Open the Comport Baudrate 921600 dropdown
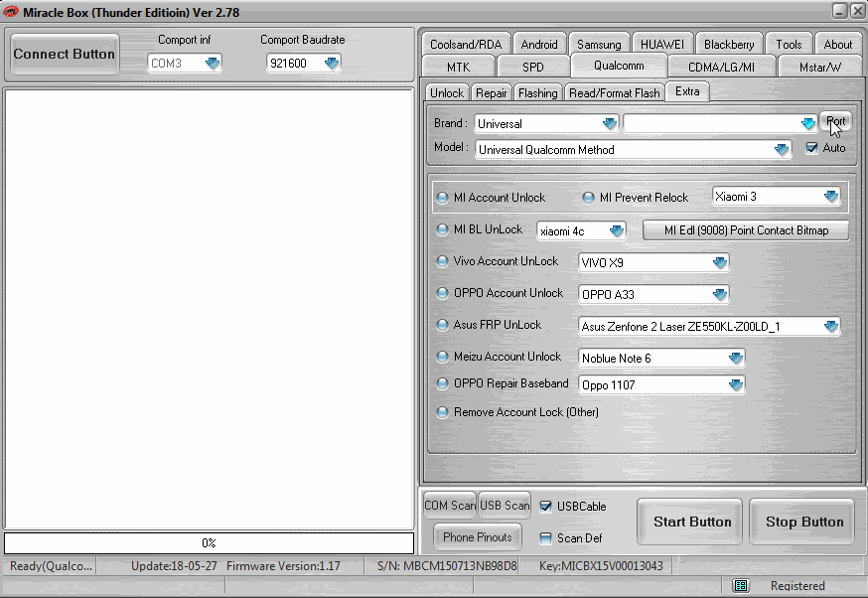Viewport: 868px width, 598px height. pyautogui.click(x=332, y=64)
